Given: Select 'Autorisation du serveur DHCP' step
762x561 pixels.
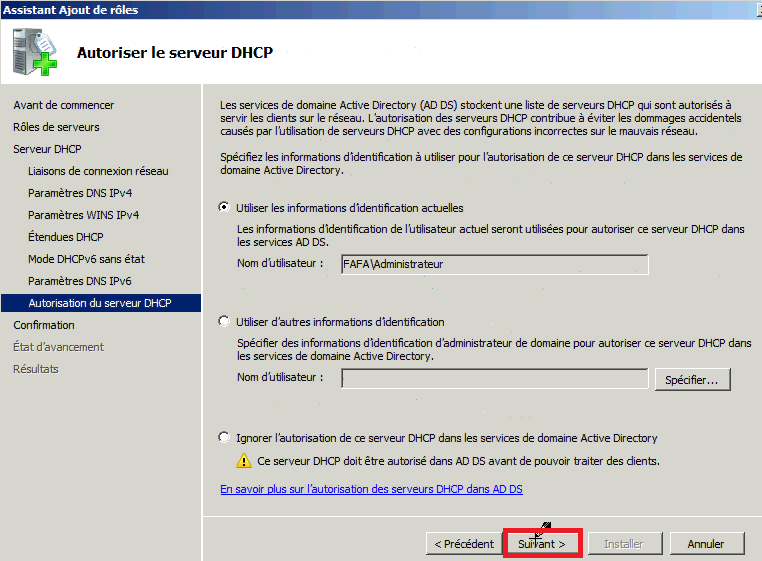Looking at the screenshot, I should (101, 303).
